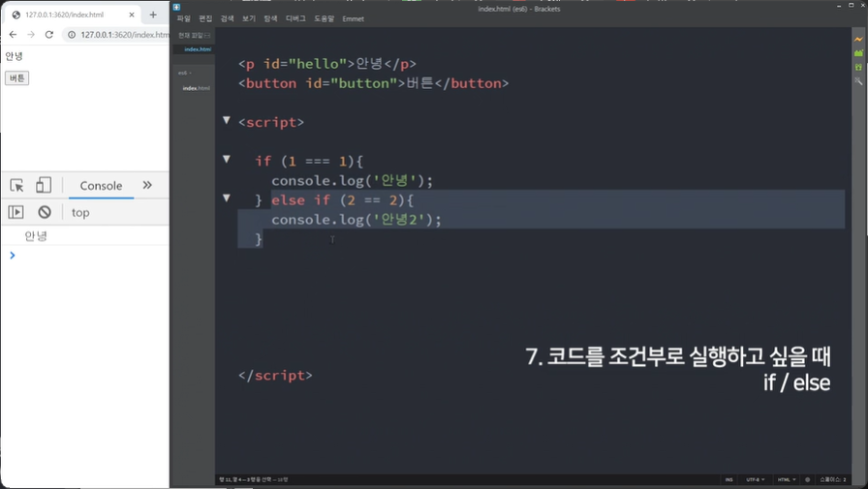Click the Brackets app logo icon
This screenshot has width=868, height=489.
click(x=176, y=7)
